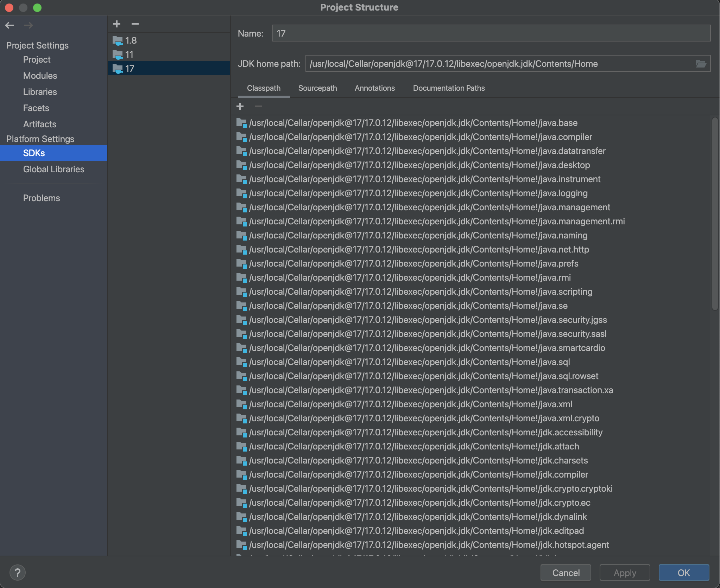
Task: Switch to the Sourcepath tab
Action: tap(317, 88)
